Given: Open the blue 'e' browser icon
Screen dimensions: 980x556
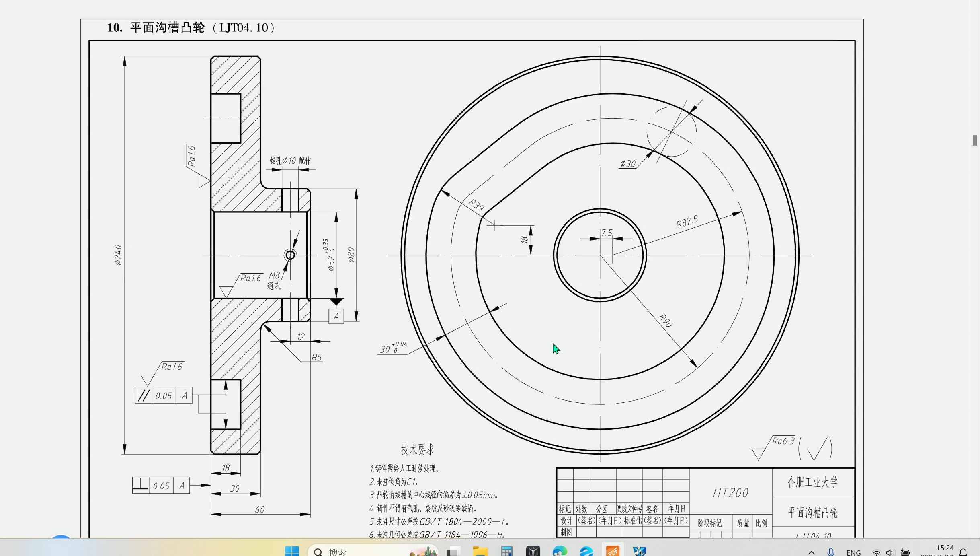Looking at the screenshot, I should pos(586,551).
